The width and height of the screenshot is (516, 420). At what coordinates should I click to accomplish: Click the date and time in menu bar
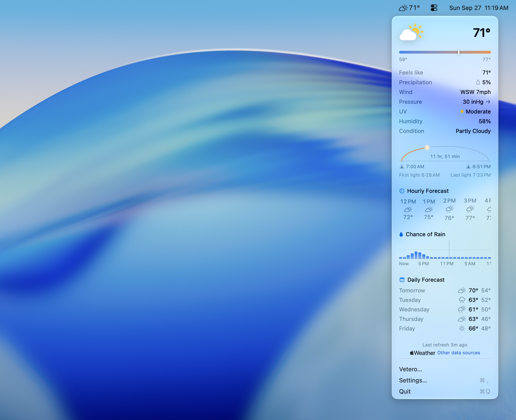(478, 8)
